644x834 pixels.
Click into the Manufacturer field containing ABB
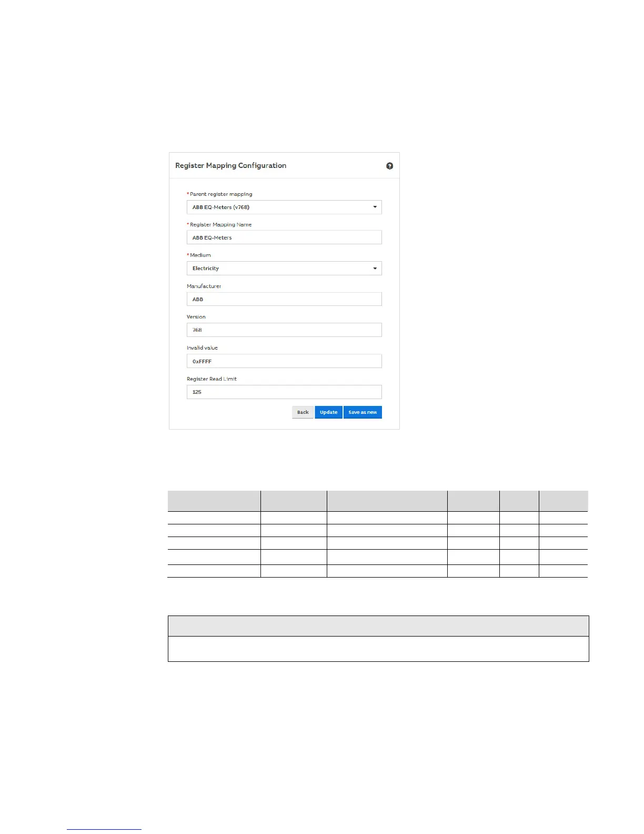[284, 299]
